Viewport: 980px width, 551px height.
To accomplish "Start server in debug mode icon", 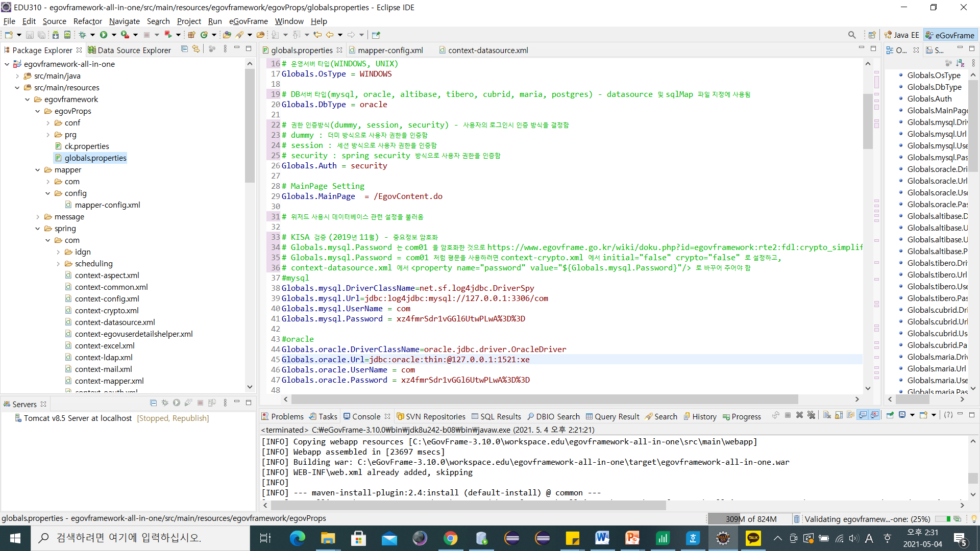I will point(165,403).
